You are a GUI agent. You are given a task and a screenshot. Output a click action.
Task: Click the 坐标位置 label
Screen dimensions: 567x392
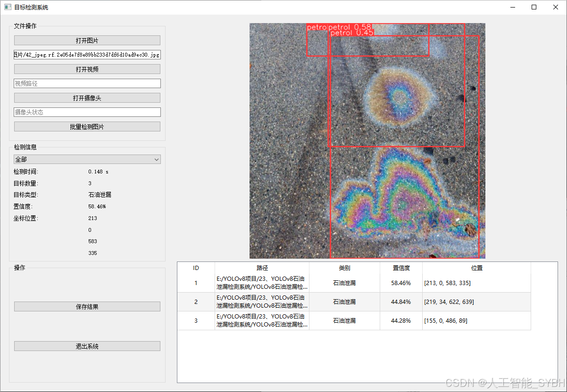click(x=25, y=219)
